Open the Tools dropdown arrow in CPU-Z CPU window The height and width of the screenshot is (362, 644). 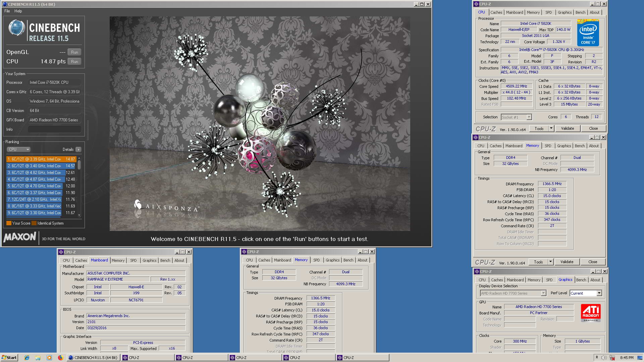[x=551, y=128]
